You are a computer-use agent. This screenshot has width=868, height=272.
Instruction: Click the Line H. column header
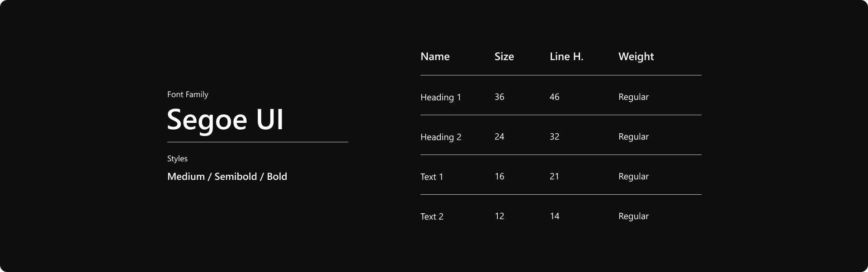566,56
